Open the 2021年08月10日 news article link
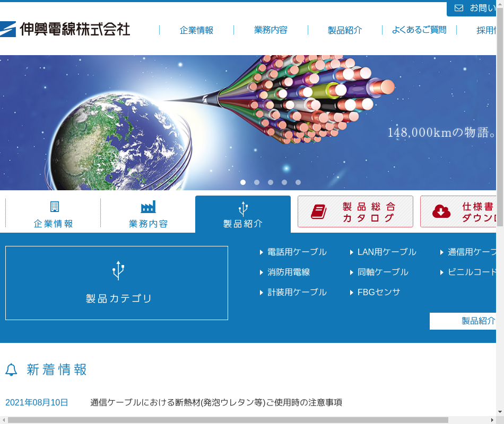The image size is (504, 424). coord(216,403)
